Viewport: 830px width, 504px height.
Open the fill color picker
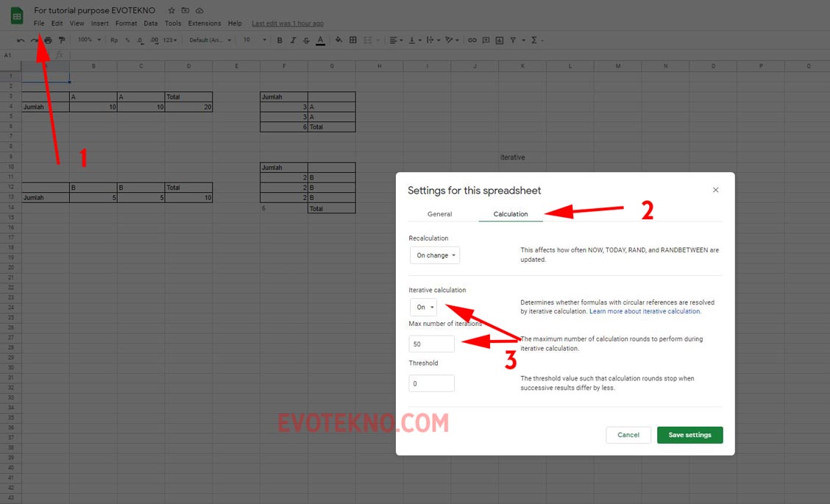tap(338, 40)
